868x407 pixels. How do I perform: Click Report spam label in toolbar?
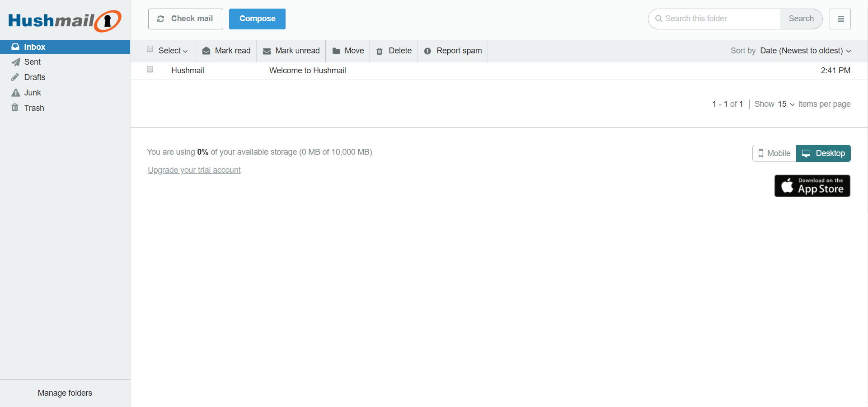(459, 51)
